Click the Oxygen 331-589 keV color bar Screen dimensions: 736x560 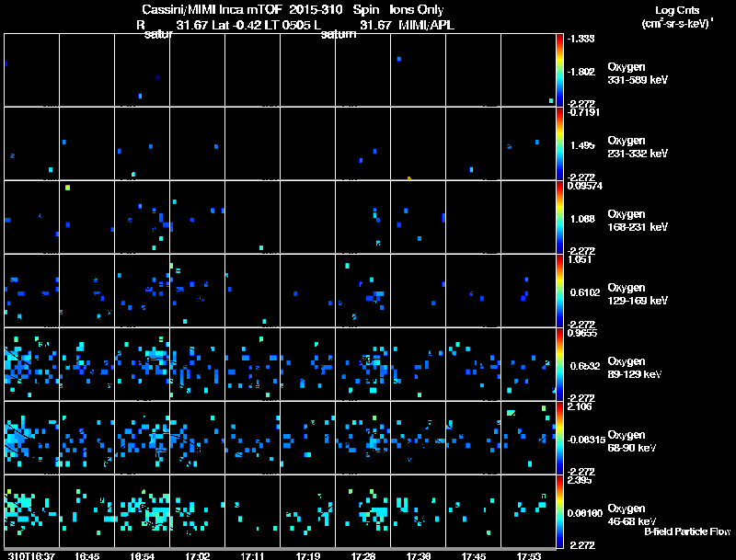coord(559,70)
